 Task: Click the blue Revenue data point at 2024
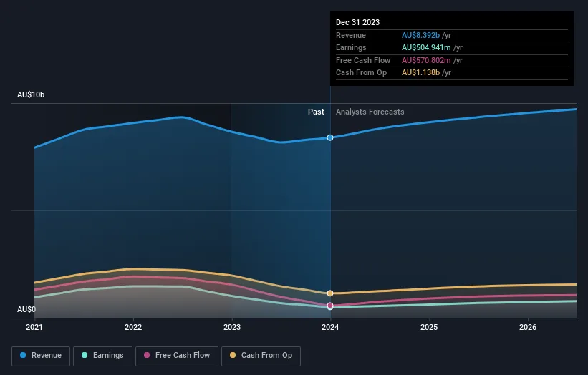[330, 137]
